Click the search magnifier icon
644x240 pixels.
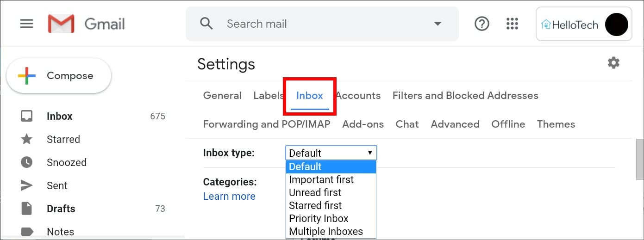[x=206, y=24]
